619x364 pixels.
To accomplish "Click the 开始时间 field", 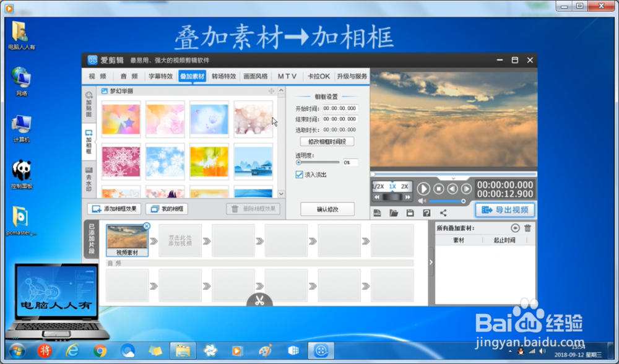I will tap(339, 108).
